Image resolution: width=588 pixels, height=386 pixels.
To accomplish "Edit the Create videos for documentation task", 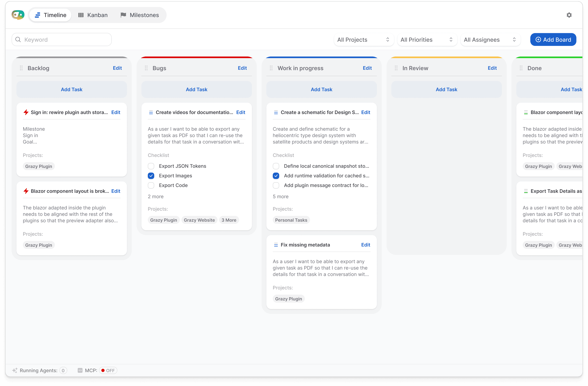I will pos(241,112).
